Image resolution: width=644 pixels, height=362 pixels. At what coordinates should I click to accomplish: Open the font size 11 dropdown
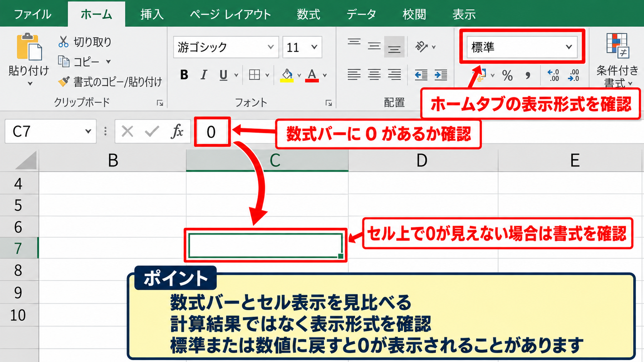point(314,47)
